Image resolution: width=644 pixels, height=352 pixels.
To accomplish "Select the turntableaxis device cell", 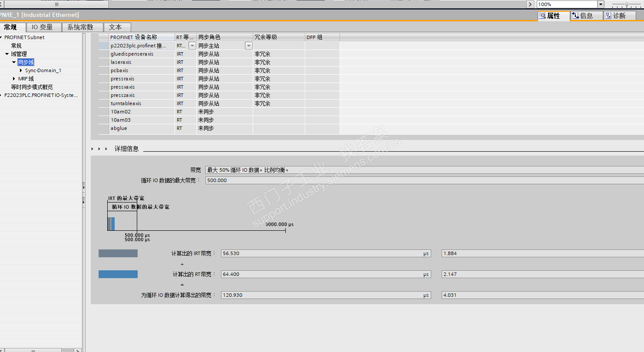I will tap(142, 103).
